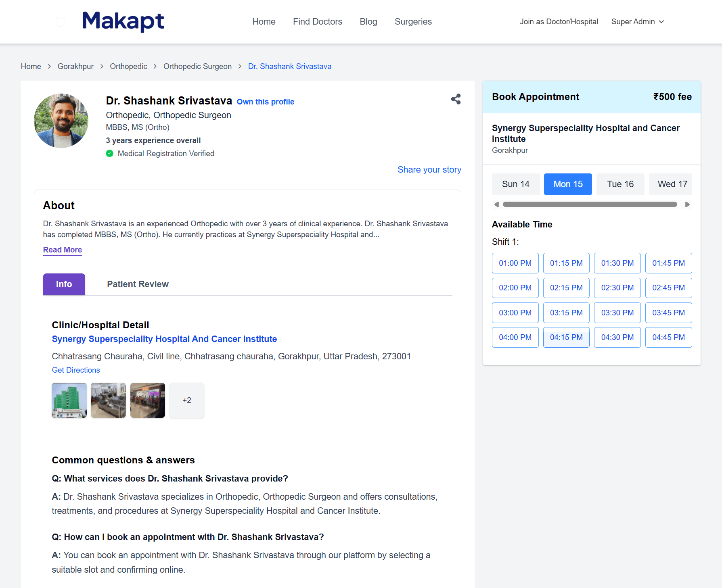Expand the About section with Read More
Screen dimensions: 722x588
click(x=62, y=250)
